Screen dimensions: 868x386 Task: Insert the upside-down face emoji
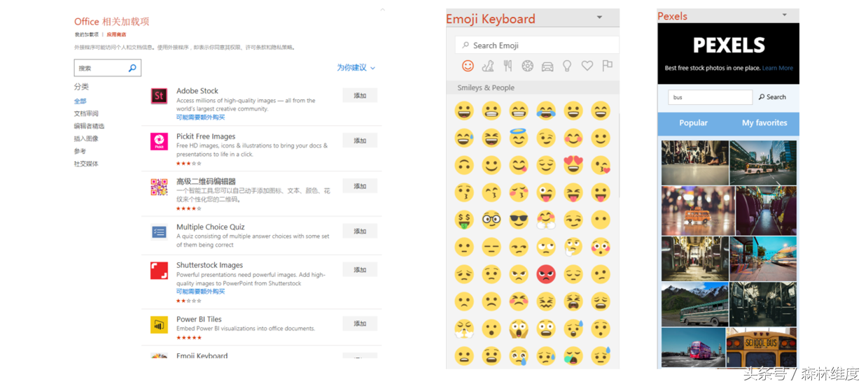(464, 165)
